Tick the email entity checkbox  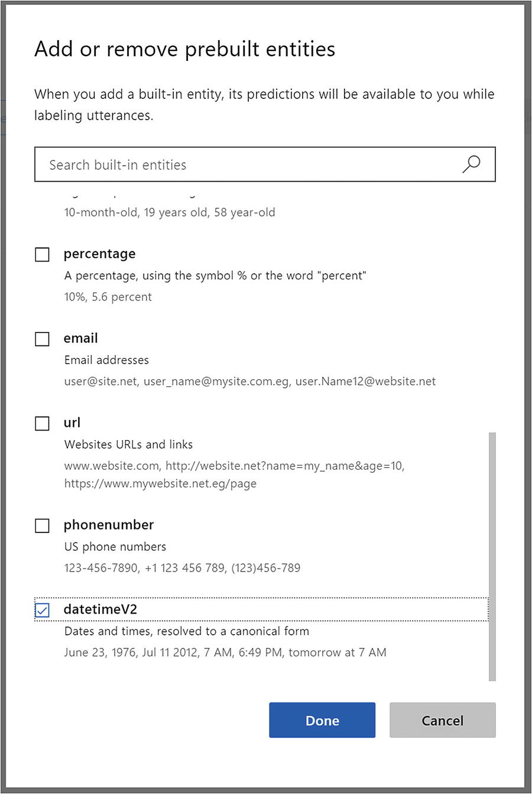tap(42, 339)
